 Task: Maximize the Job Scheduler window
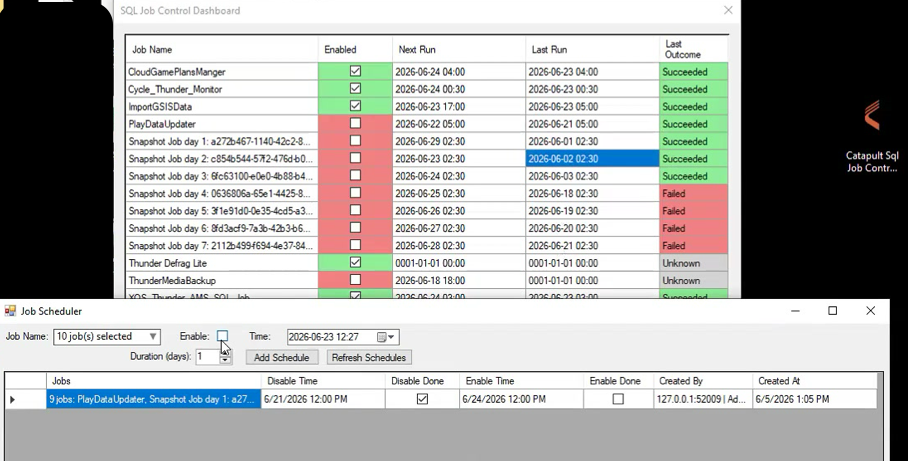click(833, 311)
